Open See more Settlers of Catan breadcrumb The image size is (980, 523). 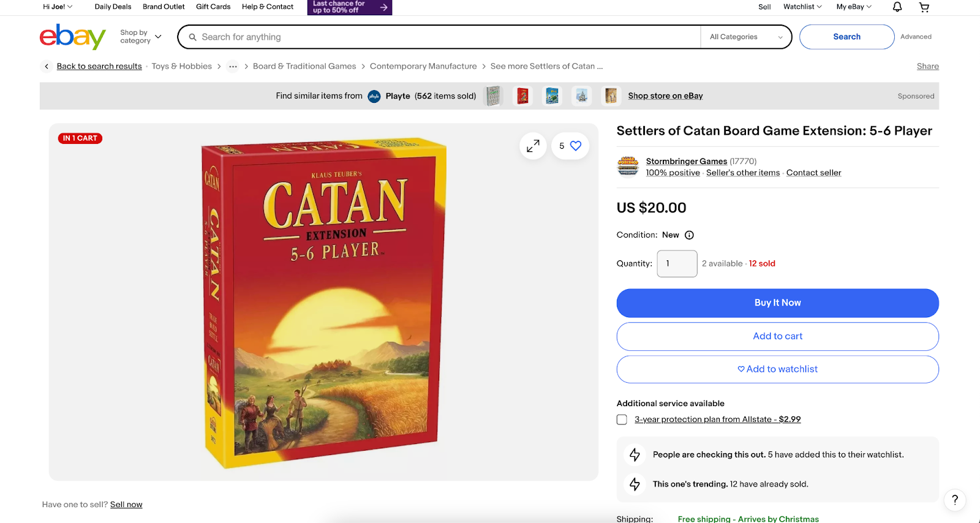coord(546,66)
